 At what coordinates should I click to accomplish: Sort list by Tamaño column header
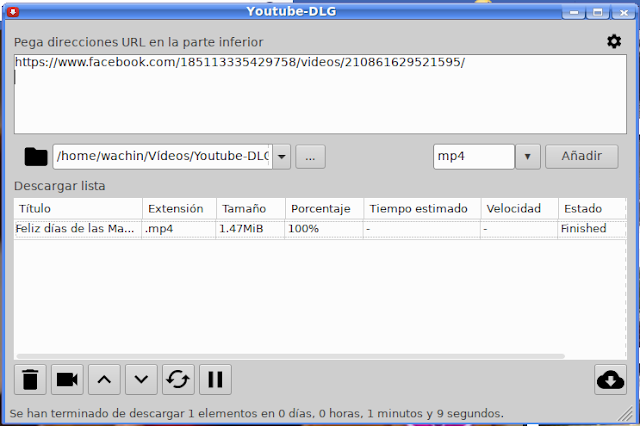(251, 209)
